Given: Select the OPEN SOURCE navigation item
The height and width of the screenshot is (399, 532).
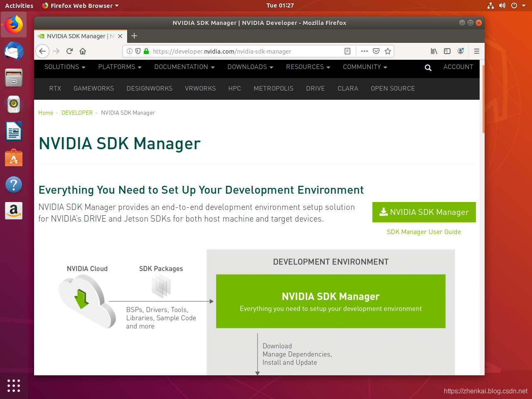Looking at the screenshot, I should (393, 89).
